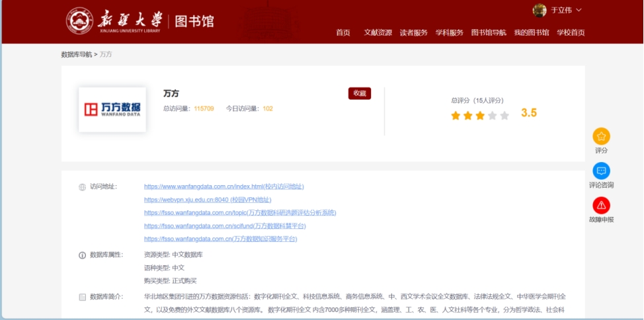Go to 学校首页 in navigation
Image resolution: width=644 pixels, height=320 pixels.
click(x=571, y=33)
